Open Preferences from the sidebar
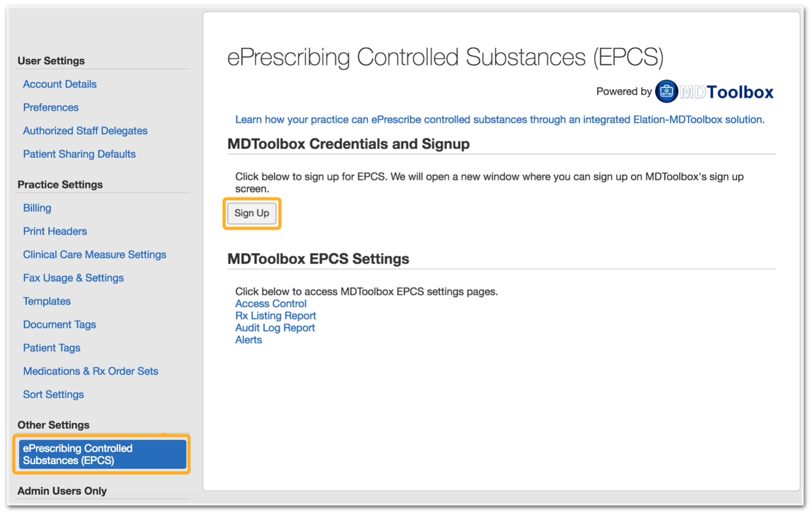812x514 pixels. tap(50, 107)
